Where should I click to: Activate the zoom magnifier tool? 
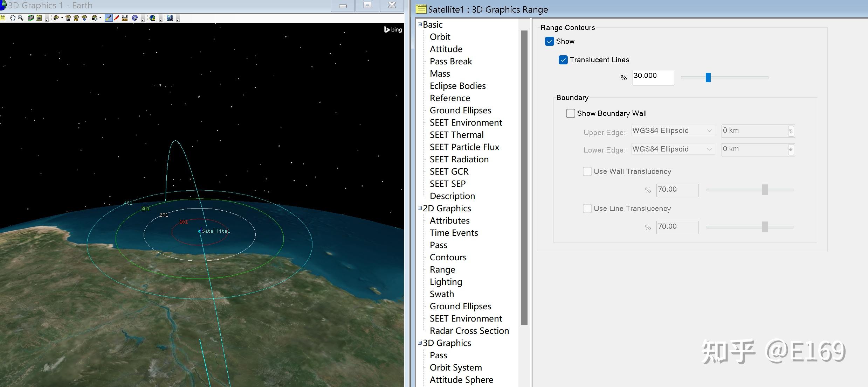[x=21, y=18]
